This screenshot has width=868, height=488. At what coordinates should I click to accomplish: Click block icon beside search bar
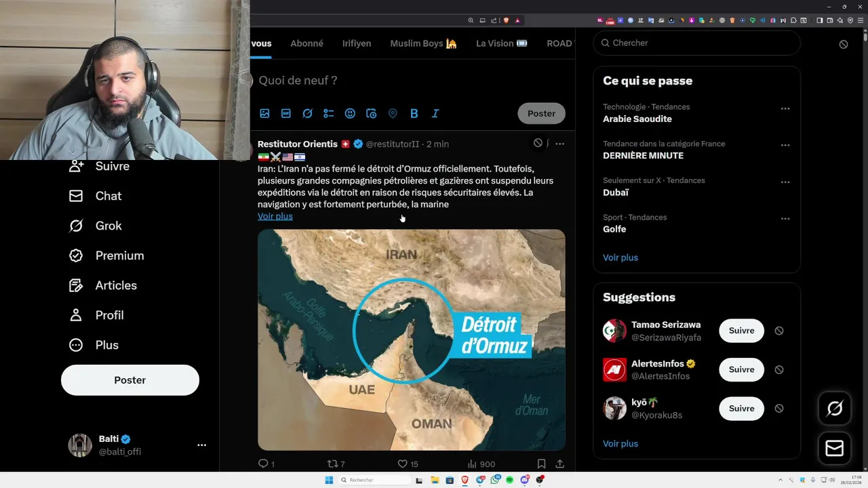(844, 44)
